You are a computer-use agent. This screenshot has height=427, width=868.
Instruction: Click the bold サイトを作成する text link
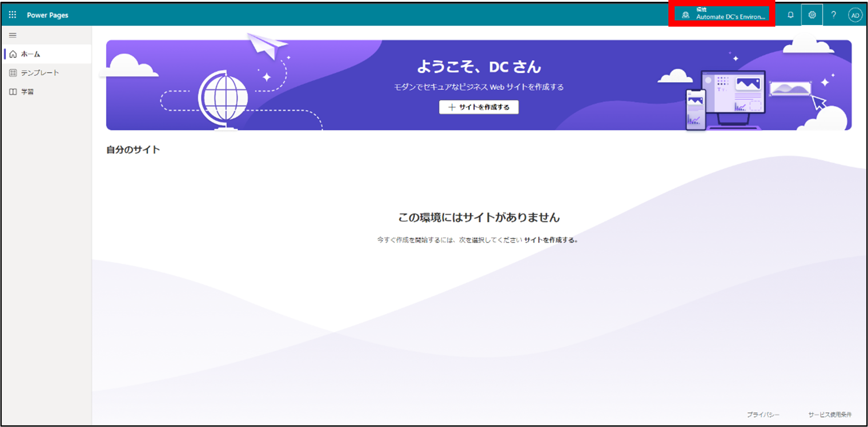point(550,240)
